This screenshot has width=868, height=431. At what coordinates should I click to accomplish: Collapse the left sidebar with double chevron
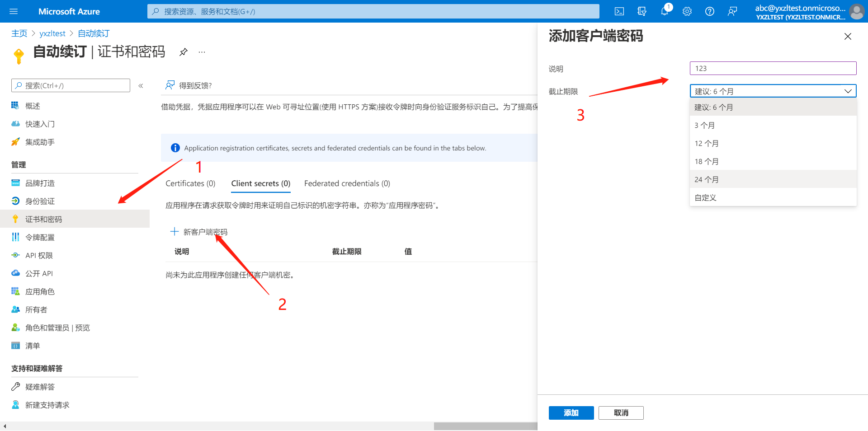pos(141,86)
